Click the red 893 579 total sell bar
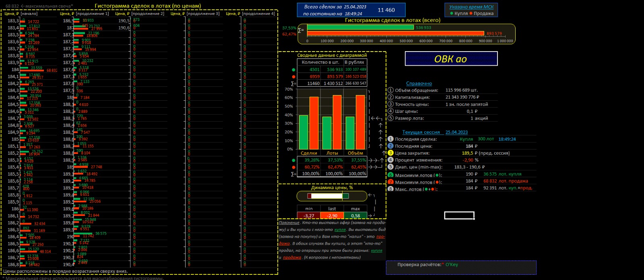The image size is (644, 280). coord(395,33)
